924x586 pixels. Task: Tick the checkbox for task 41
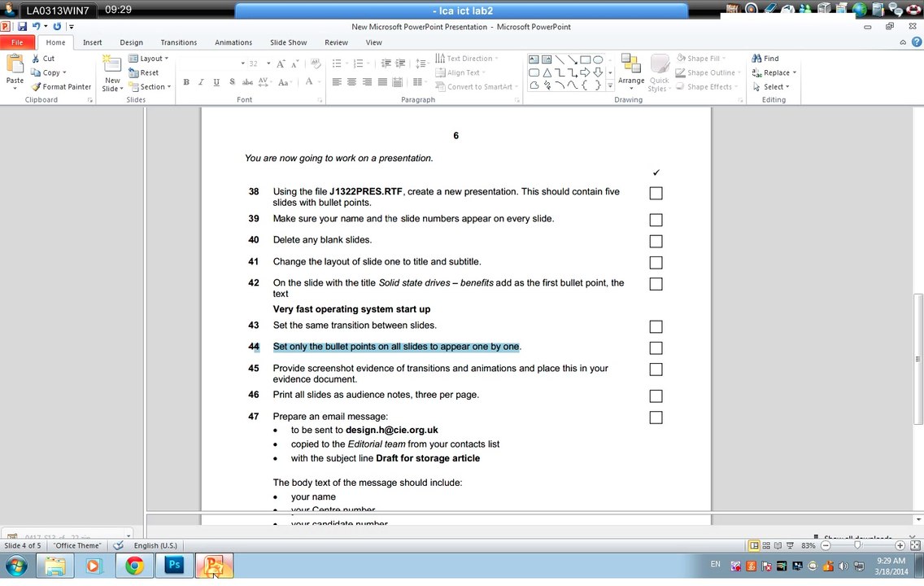tap(656, 263)
